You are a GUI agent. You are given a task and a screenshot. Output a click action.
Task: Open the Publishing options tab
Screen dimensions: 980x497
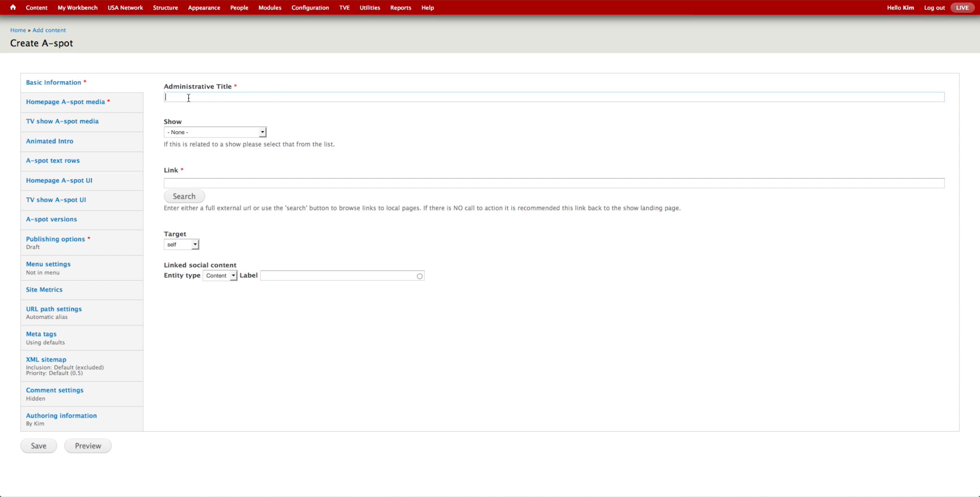click(55, 239)
